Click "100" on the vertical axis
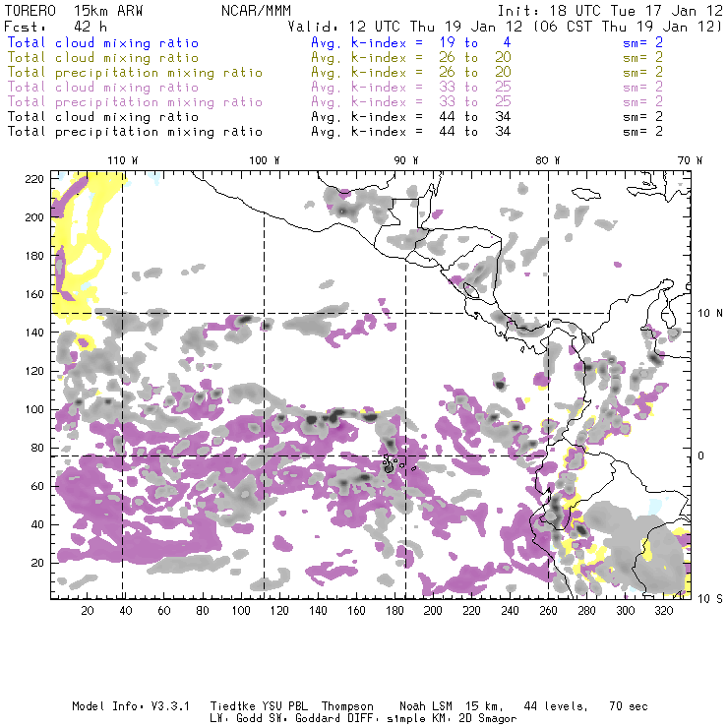 click(x=33, y=409)
